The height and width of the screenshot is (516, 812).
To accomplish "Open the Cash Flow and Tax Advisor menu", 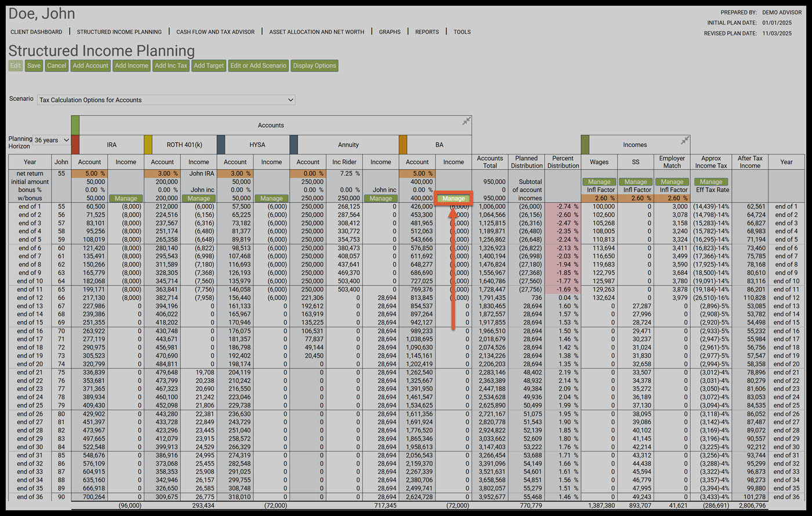I will pyautogui.click(x=215, y=32).
